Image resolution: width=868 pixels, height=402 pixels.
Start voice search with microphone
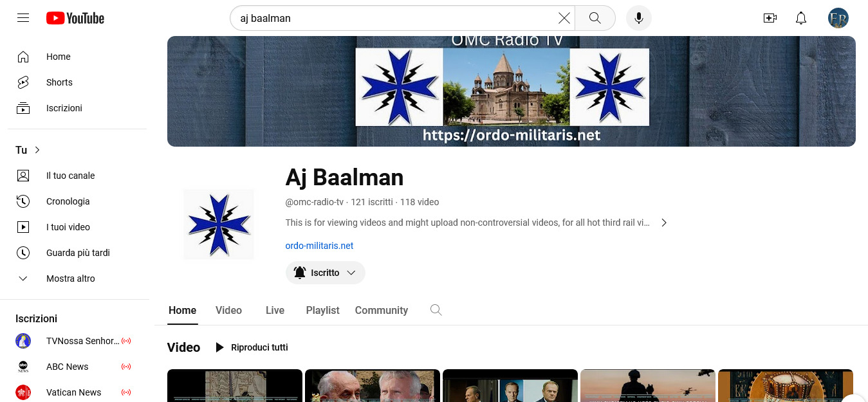pyautogui.click(x=638, y=18)
